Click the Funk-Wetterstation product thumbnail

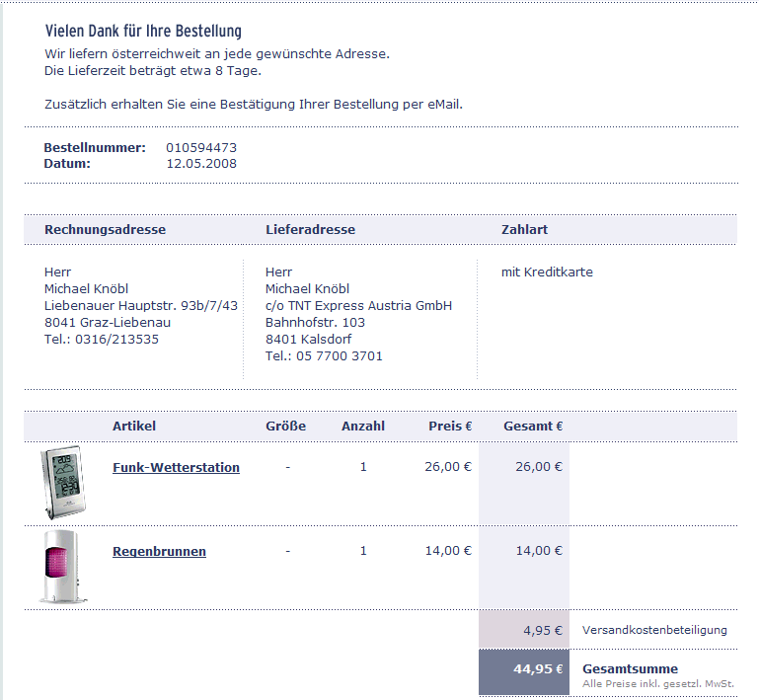click(63, 483)
